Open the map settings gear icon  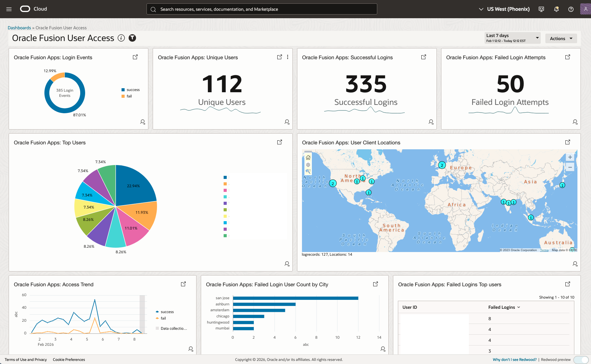tap(308, 165)
